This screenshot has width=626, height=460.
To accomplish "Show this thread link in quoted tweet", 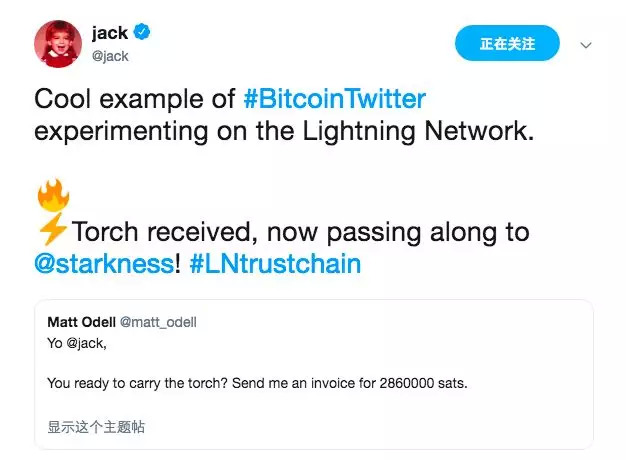I will pos(96,427).
